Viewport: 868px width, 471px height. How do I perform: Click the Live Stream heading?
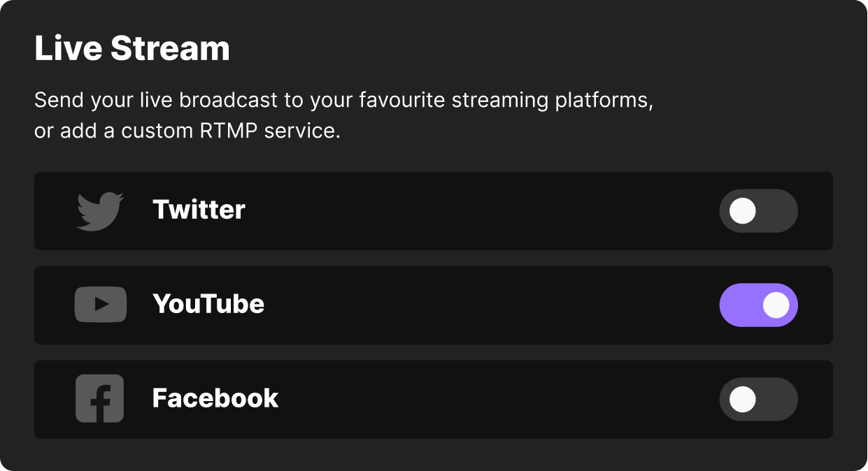click(x=132, y=48)
